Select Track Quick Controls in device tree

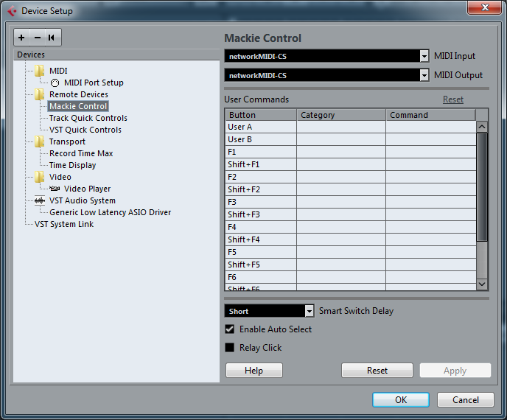click(88, 118)
